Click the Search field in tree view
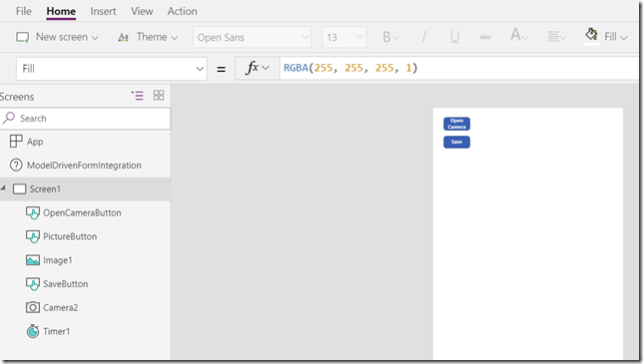The image size is (643, 364). coord(85,119)
